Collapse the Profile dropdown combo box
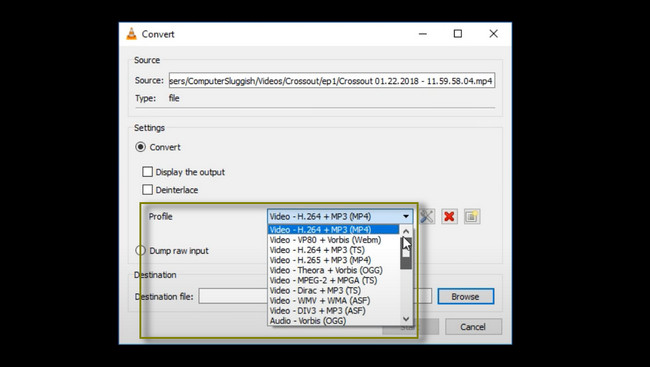Screen dimensions: 650x367 point(340,216)
